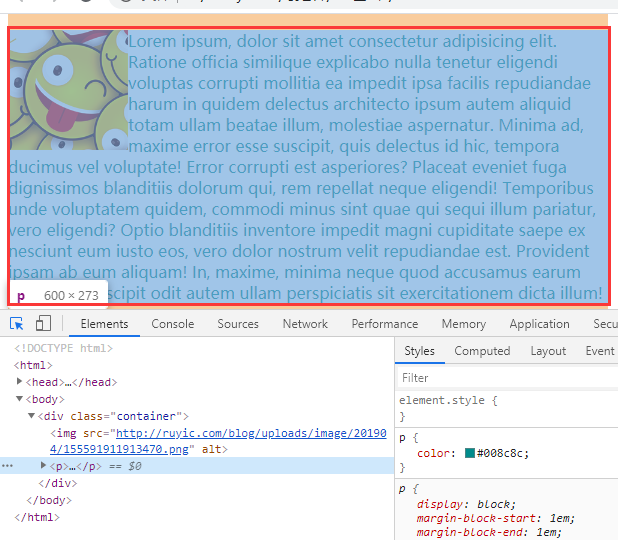Collapse the div container node
The width and height of the screenshot is (618, 540).
coord(31,416)
